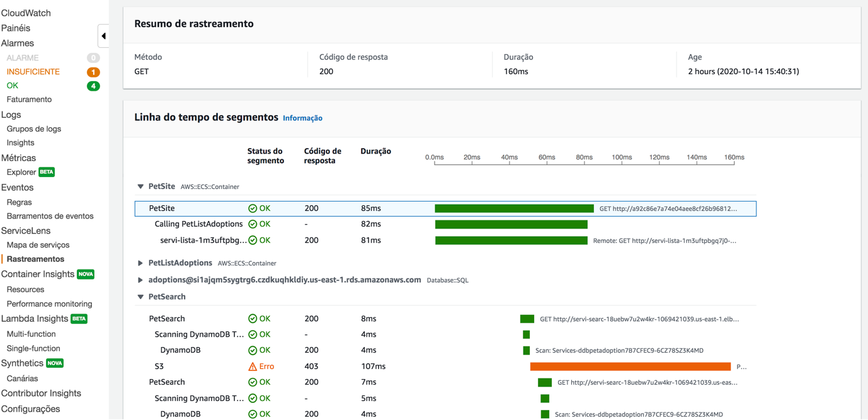This screenshot has width=868, height=420.
Task: Click the servi-lista 81ms timeline bar
Action: coord(511,240)
